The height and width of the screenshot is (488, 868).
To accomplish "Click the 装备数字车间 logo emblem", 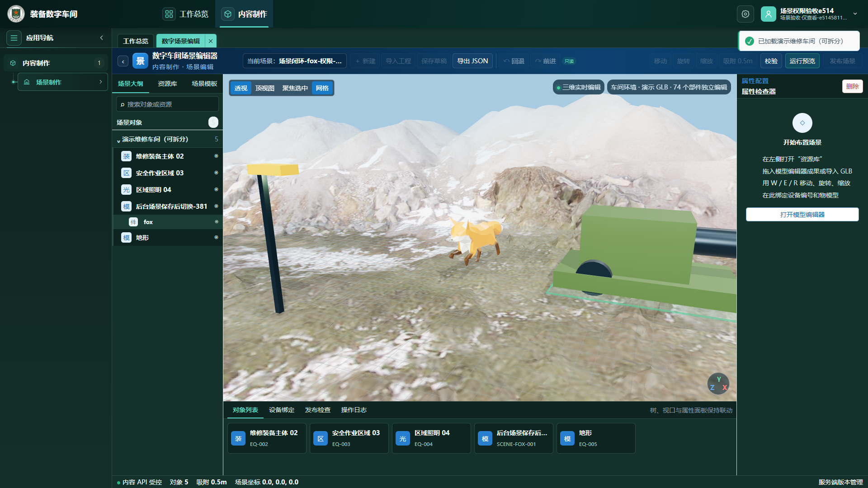I will pos(16,14).
